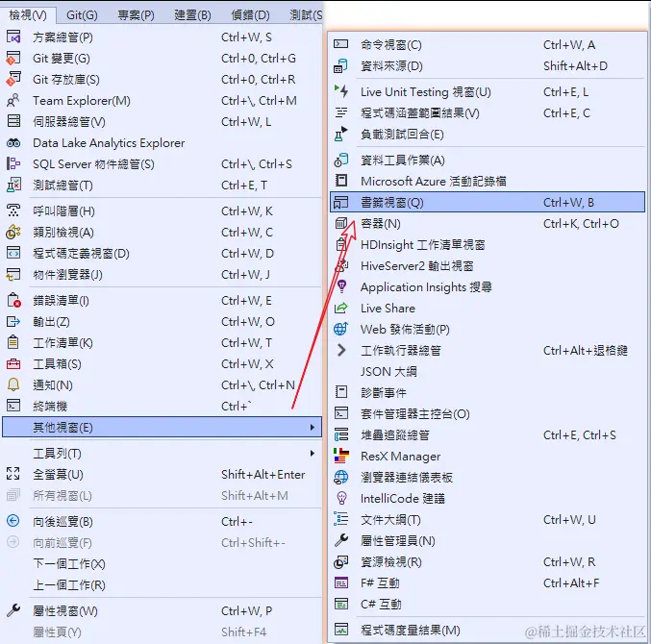Select HiveServer2 輸出視窗 entry
The image size is (651, 644).
[488, 265]
